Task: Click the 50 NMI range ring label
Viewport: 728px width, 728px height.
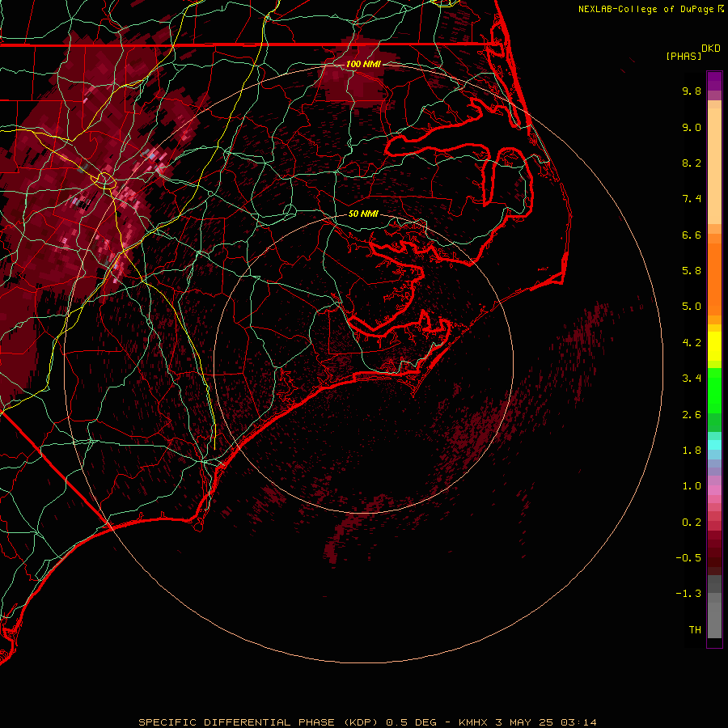Action: tap(363, 214)
